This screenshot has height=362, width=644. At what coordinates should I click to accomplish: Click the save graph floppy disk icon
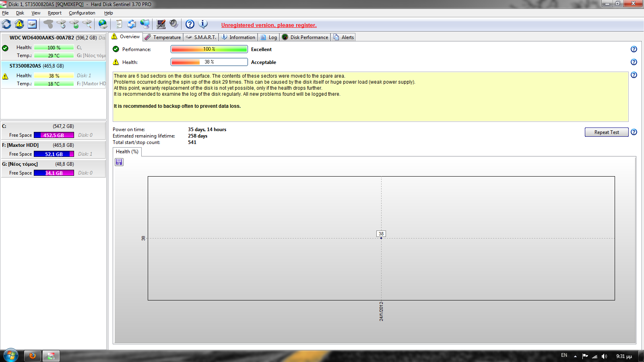tap(119, 162)
